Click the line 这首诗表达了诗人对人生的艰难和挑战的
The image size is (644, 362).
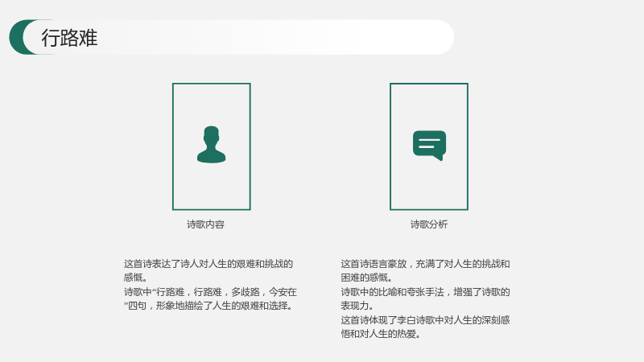tap(208, 264)
